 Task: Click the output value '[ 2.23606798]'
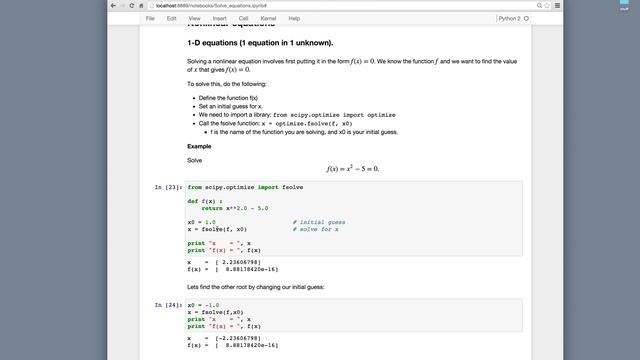click(238, 262)
